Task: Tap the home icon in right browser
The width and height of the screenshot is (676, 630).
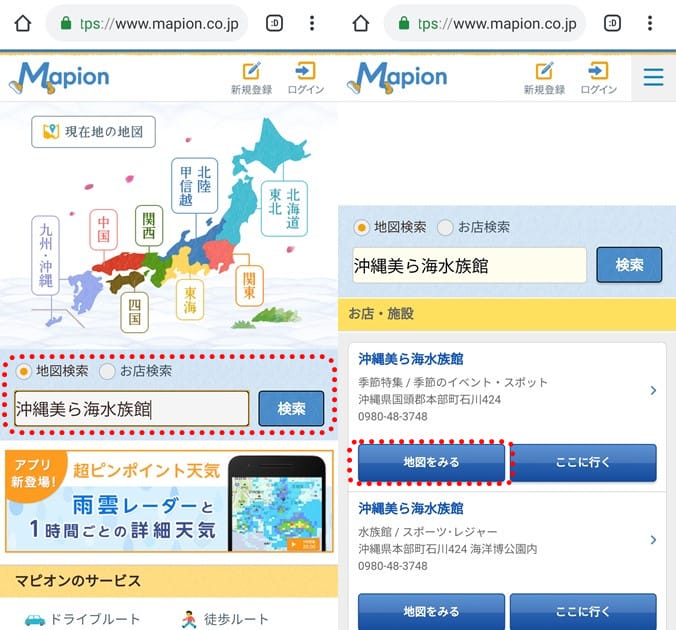Action: 361,23
